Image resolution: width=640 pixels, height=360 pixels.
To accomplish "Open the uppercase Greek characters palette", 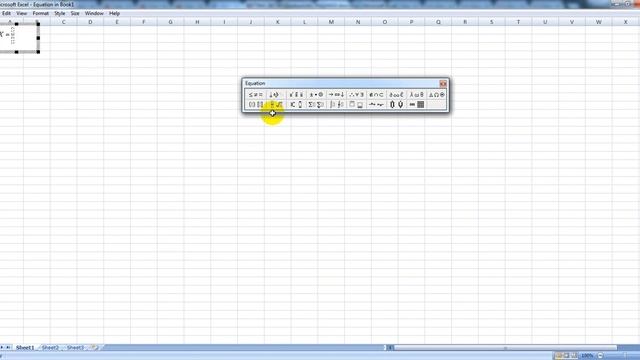I will (436, 95).
